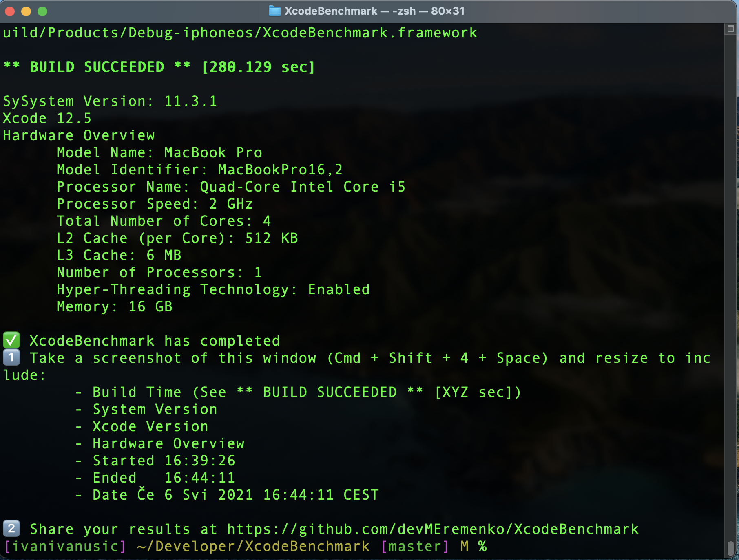Click the 'System Version: 11.3.1' line
This screenshot has width=739, height=560.
[x=110, y=101]
